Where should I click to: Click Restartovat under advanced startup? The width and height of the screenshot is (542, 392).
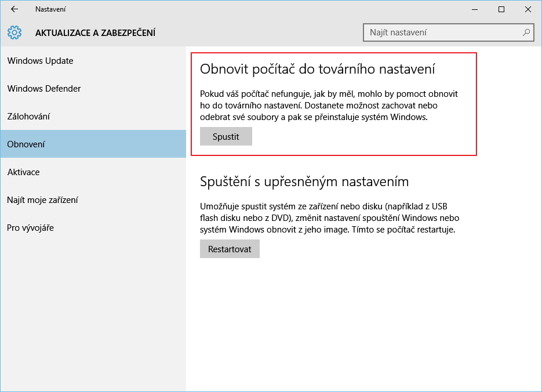coord(230,248)
